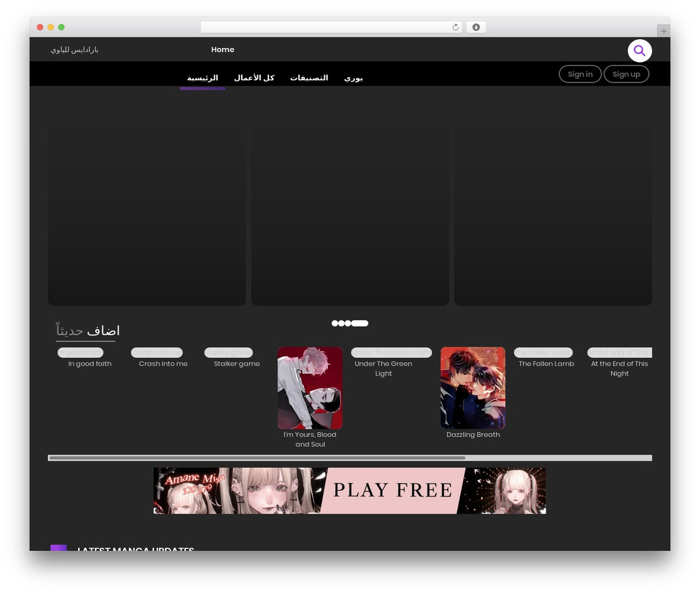Open the "Crash into me" title text

click(x=163, y=364)
